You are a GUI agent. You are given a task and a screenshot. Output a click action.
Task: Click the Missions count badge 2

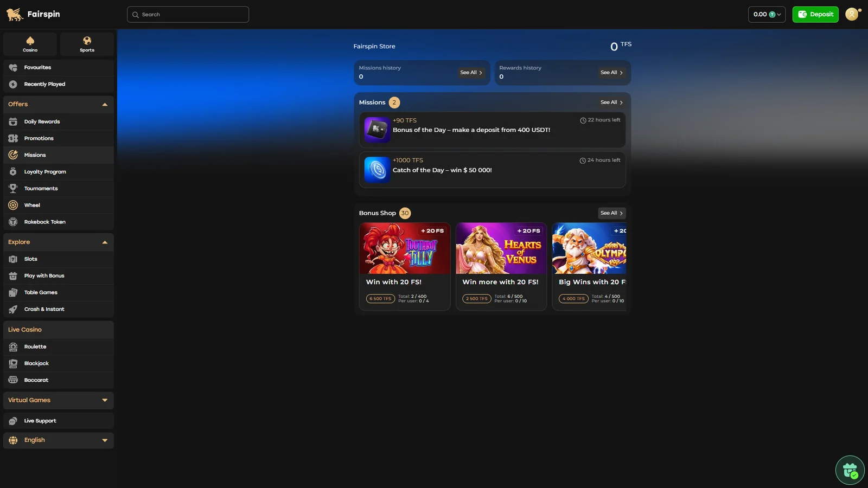pyautogui.click(x=394, y=102)
